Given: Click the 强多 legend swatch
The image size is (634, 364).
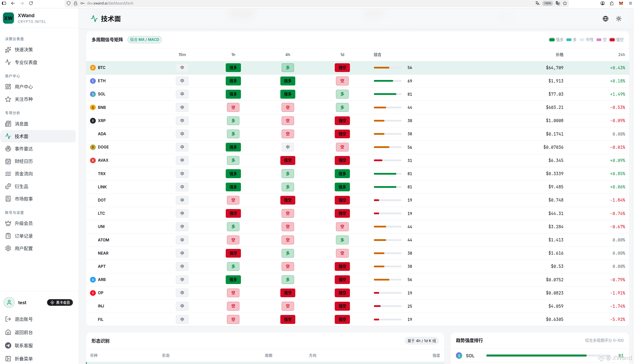Looking at the screenshot, I should 552,40.
